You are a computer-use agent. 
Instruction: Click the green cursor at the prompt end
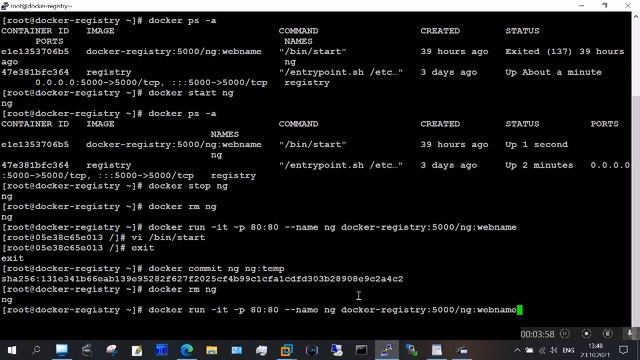[x=520, y=310]
